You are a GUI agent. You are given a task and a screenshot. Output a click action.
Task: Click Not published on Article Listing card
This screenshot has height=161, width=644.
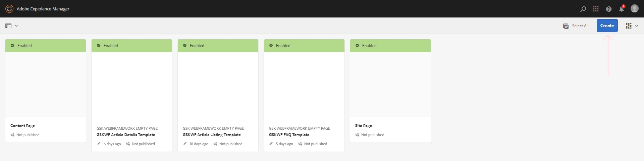(x=231, y=144)
